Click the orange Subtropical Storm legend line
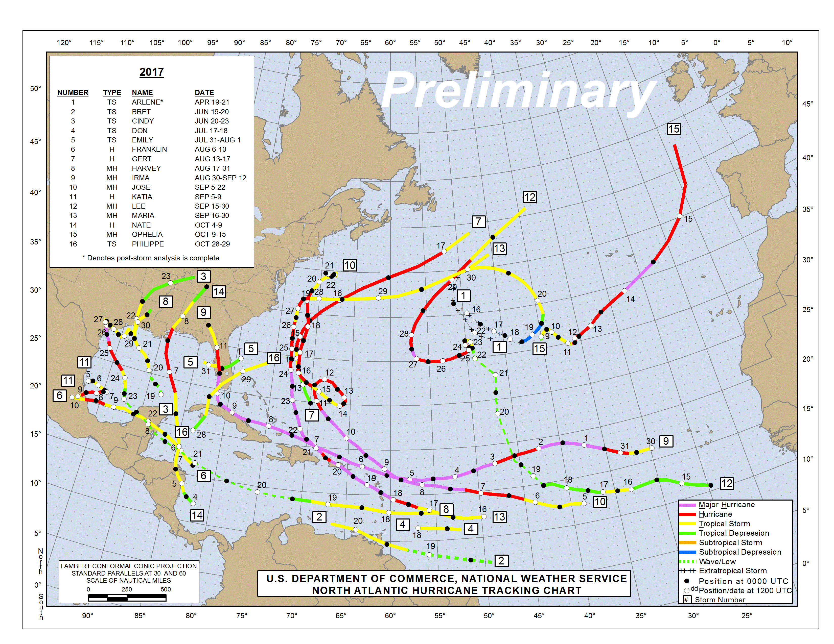 (688, 542)
